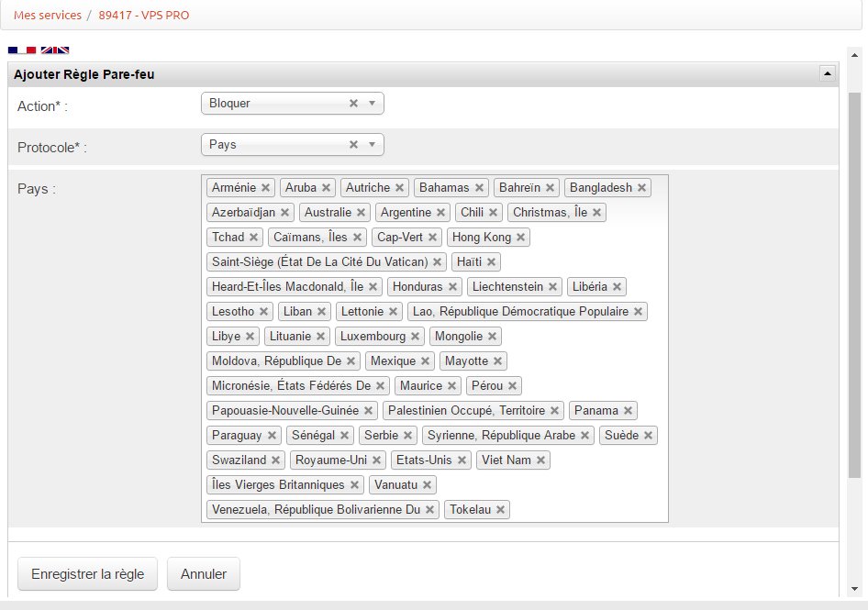Open the 89417 - VPS PRO breadcrumb
868x610 pixels.
click(x=144, y=15)
